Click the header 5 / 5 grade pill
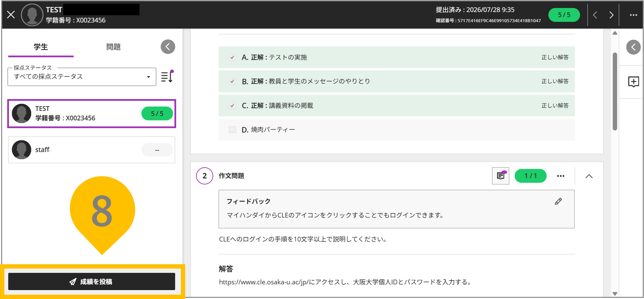The width and height of the screenshot is (644, 299). 564,15
